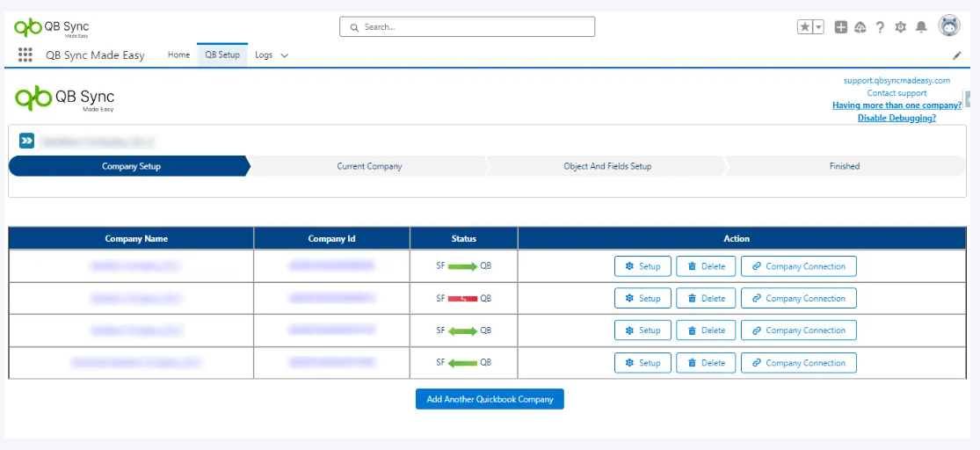The image size is (980, 450).
Task: Select the Finished step
Action: (845, 166)
